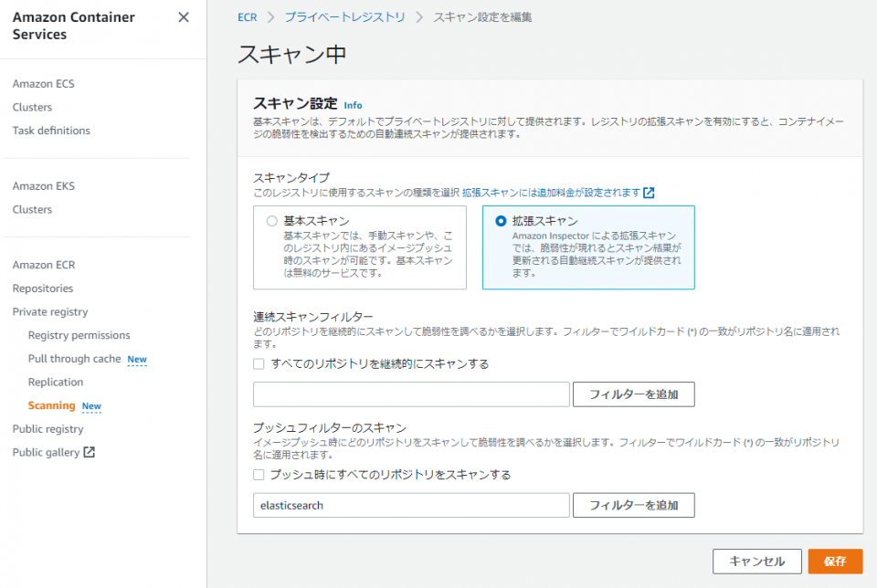Image resolution: width=877 pixels, height=588 pixels.
Task: Open Pull through cache page
Action: 74,359
